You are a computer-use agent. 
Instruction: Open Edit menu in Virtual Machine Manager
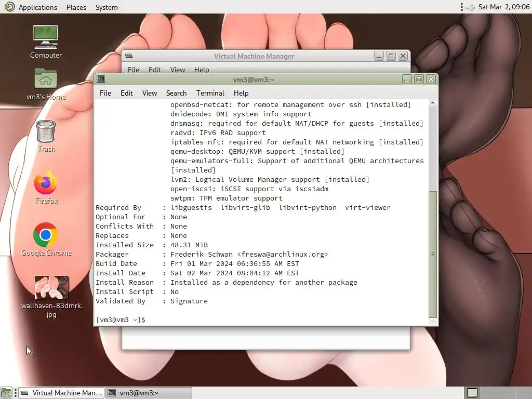pos(154,70)
